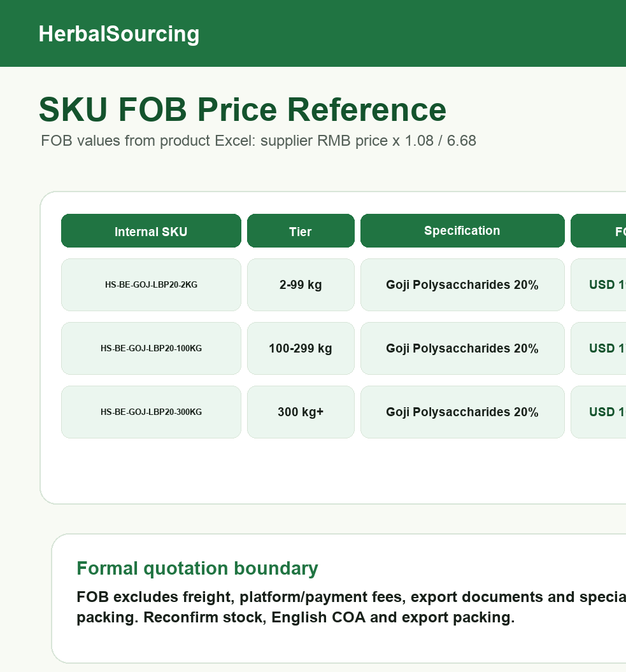Viewport: 626px width, 672px height.
Task: Click Goji Polysaccharides 20% in 300 kg+ row
Action: (462, 412)
